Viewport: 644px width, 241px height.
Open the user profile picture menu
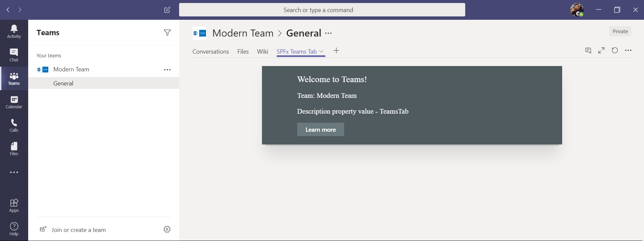point(577,10)
